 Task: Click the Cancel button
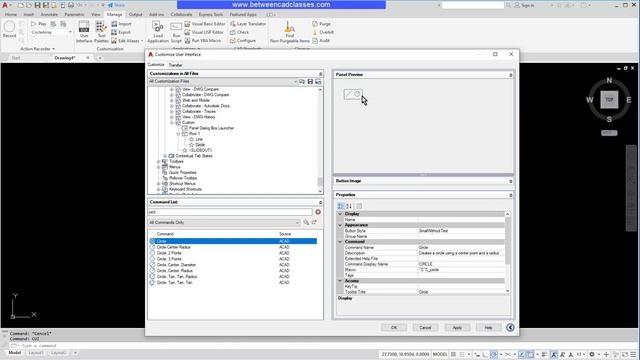425,327
